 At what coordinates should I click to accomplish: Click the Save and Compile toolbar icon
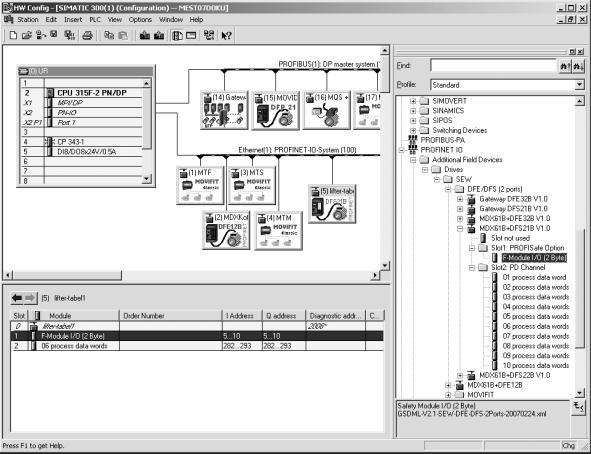click(69, 35)
